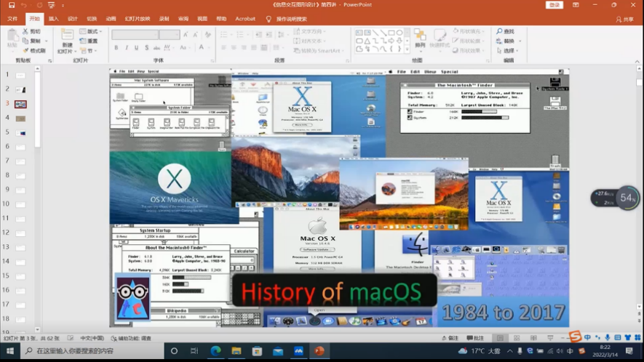Click the Sign in (登录) button
The image size is (644, 362).
555,5
